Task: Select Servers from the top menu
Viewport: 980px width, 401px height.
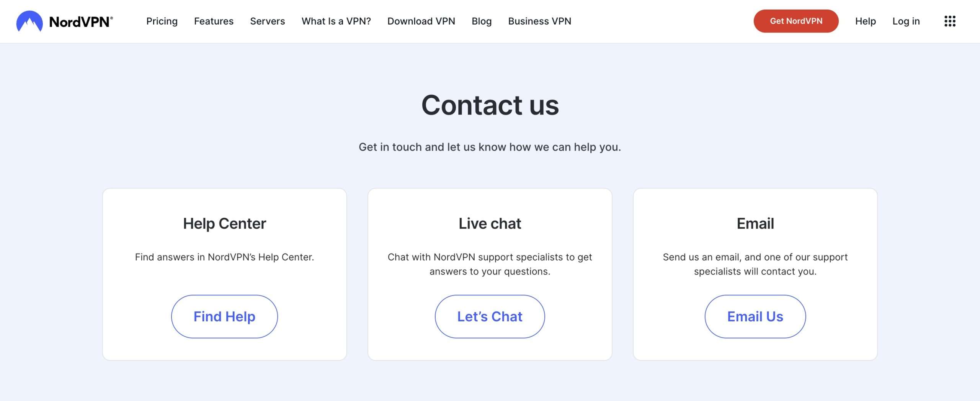Action: point(268,21)
